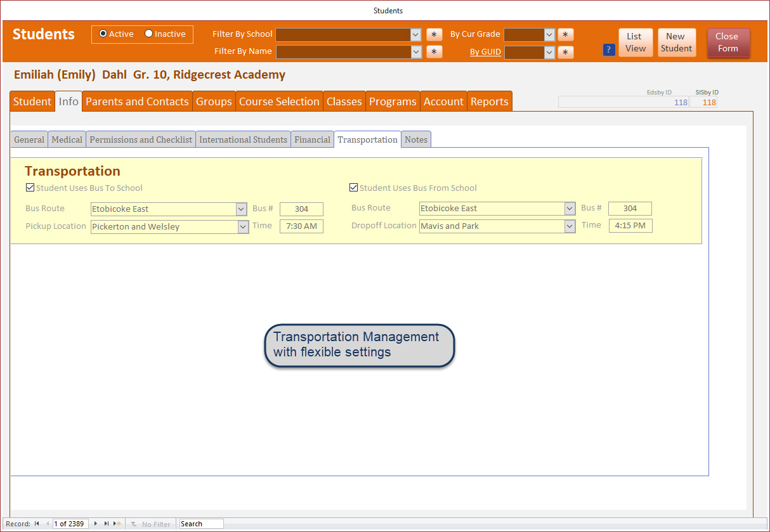The width and height of the screenshot is (770, 532).
Task: Go to next record arrow
Action: (96, 524)
